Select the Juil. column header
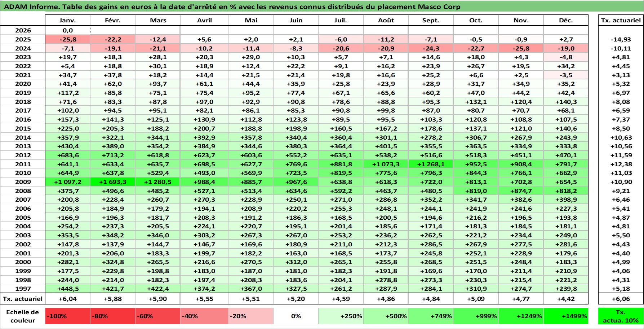The height and width of the screenshot is (329, 644). click(x=341, y=20)
